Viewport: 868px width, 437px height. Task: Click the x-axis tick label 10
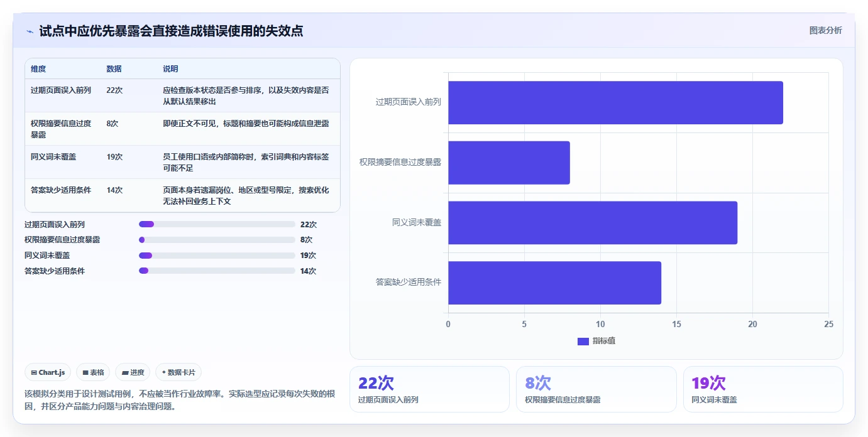(600, 324)
